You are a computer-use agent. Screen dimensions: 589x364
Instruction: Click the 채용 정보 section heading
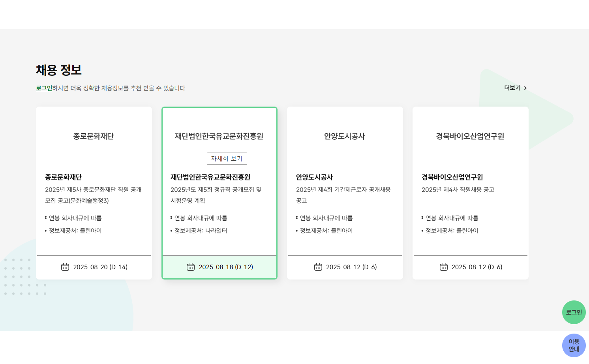point(59,70)
